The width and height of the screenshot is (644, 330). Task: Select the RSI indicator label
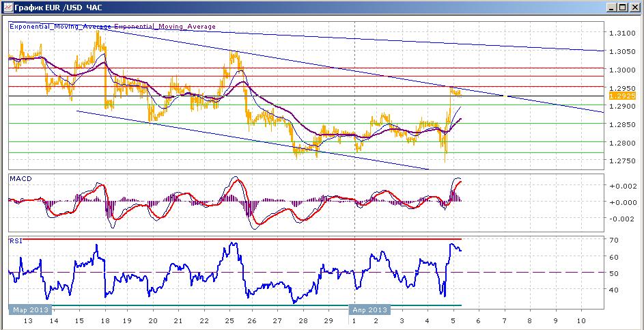[16, 241]
